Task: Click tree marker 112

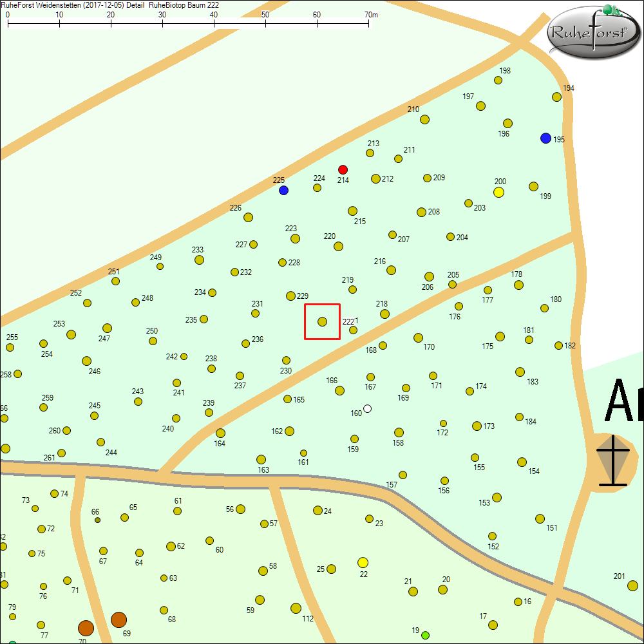Action: coord(296,608)
